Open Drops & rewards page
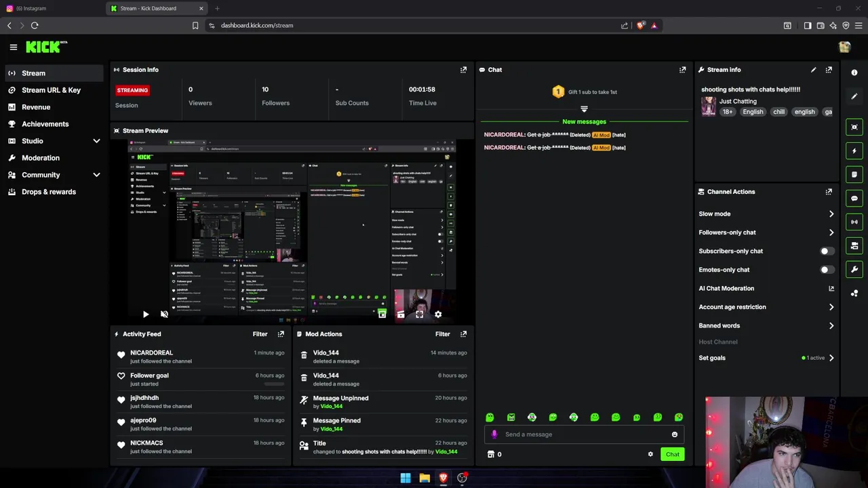 click(x=56, y=192)
